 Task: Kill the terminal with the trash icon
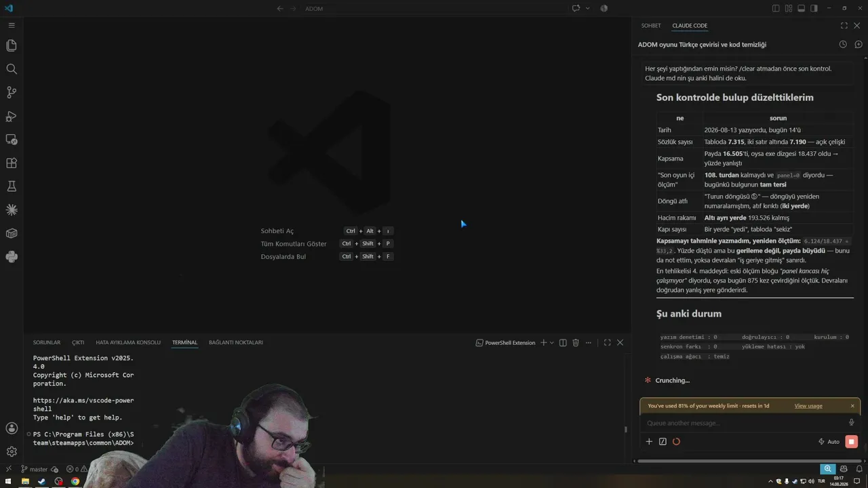576,343
